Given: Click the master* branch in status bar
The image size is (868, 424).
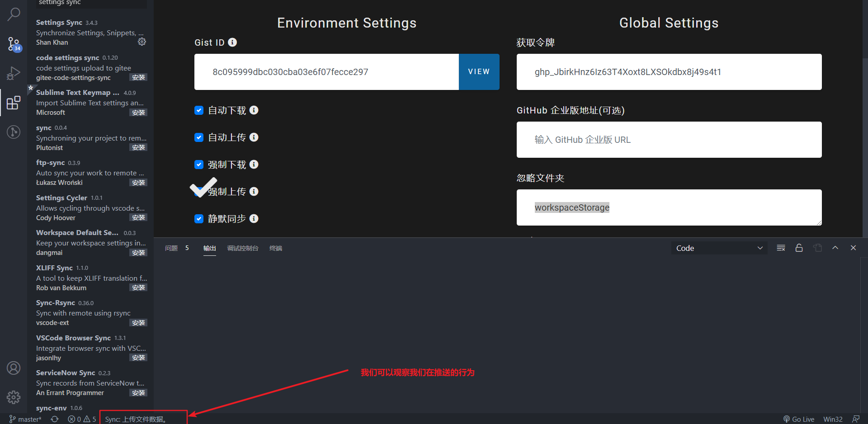Looking at the screenshot, I should coord(25,419).
